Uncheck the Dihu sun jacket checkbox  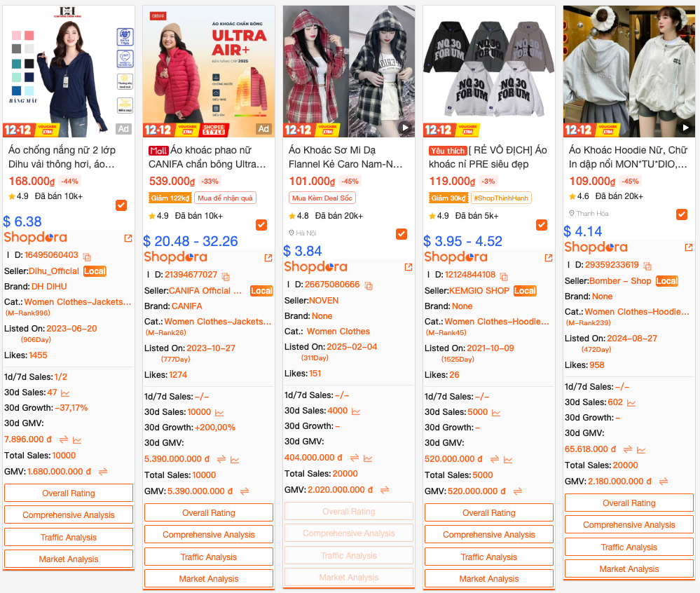pyautogui.click(x=121, y=205)
